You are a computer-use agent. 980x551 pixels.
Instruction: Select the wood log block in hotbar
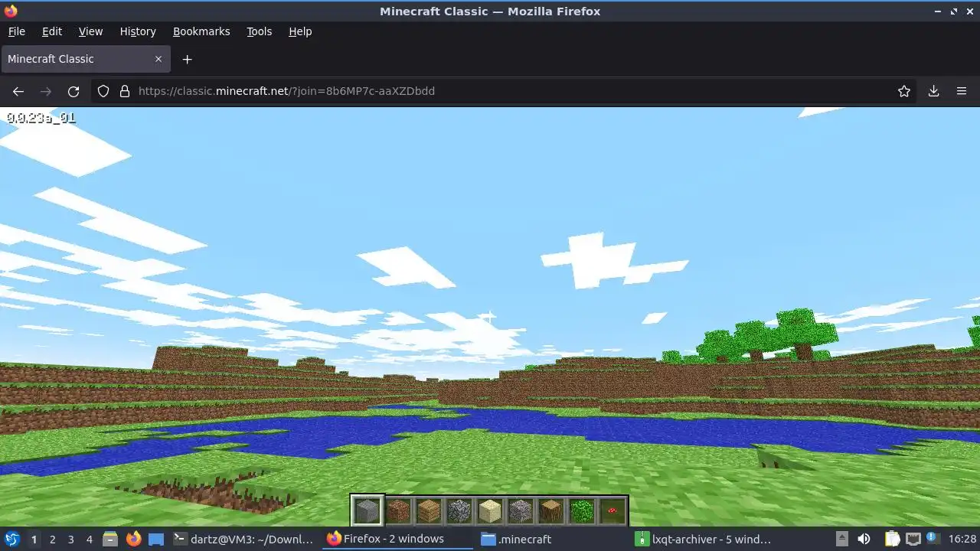[551, 510]
